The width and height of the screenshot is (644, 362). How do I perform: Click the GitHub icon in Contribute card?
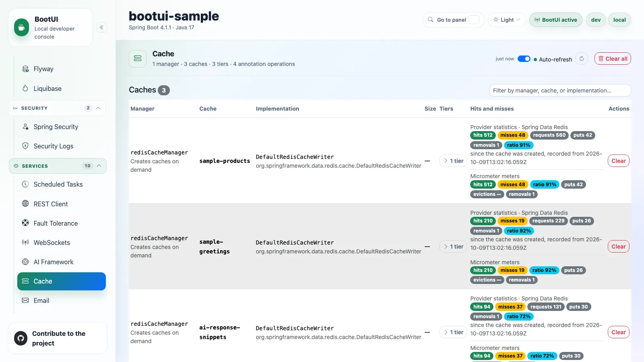tap(21, 338)
